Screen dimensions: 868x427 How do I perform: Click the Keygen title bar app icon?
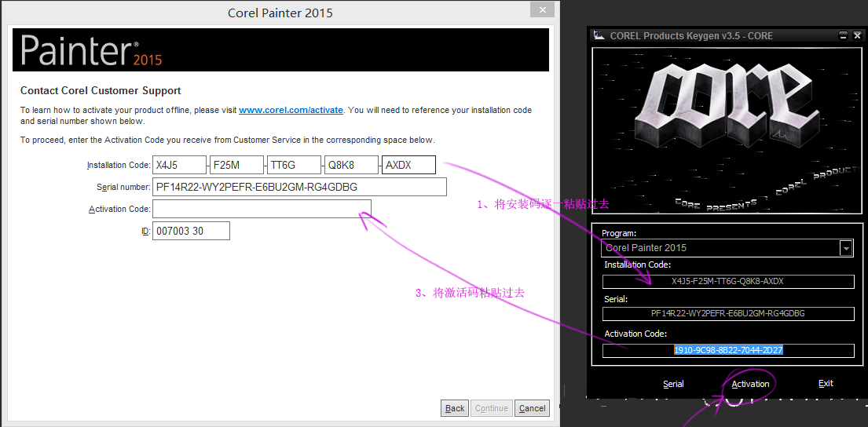click(599, 35)
